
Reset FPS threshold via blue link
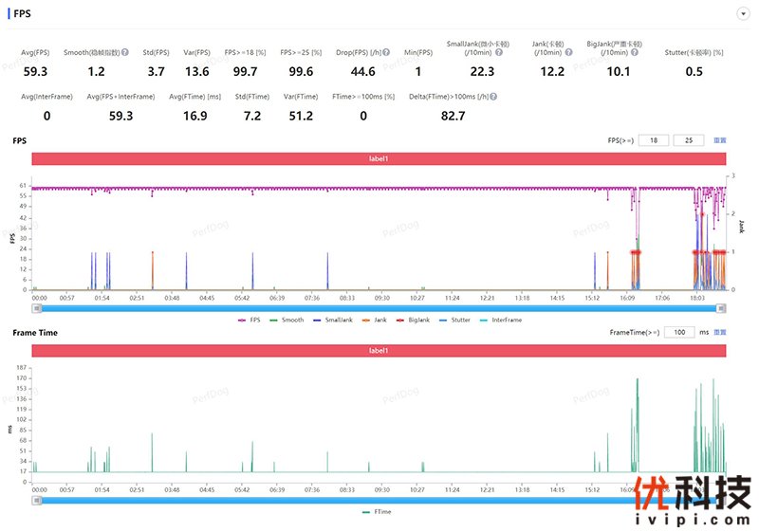720,140
